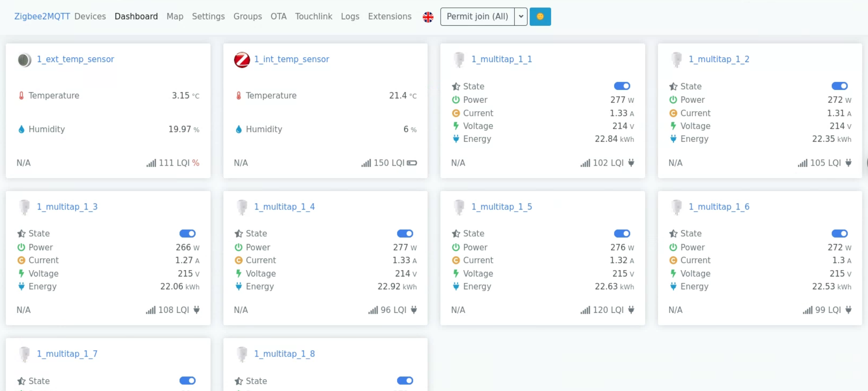Click the plug icon beside 102 LQI
This screenshot has width=868, height=391.
[631, 163]
